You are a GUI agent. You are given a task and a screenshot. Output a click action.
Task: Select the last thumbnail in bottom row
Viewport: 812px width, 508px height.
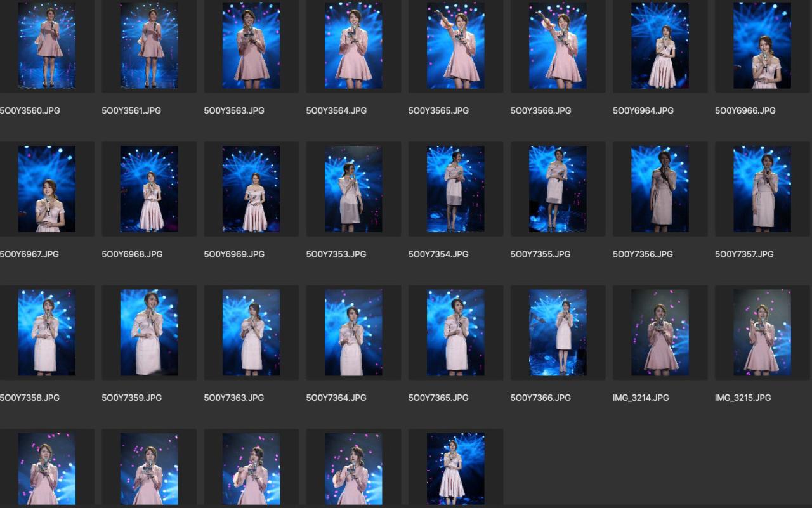coord(455,469)
